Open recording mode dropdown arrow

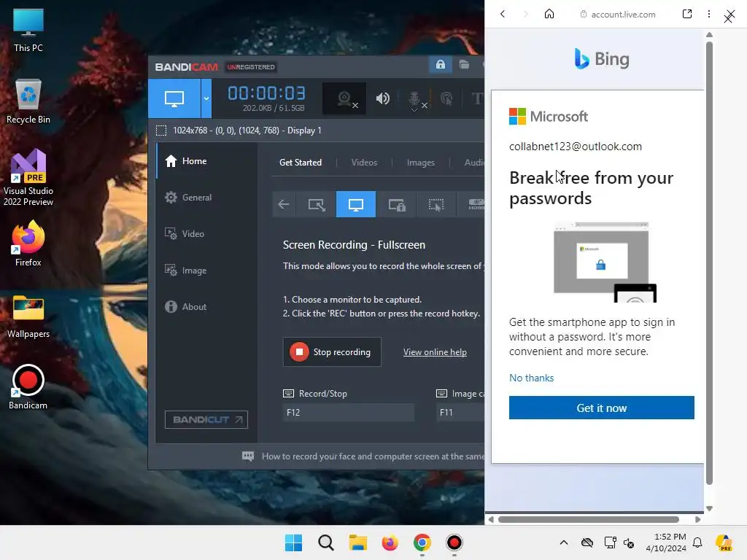206,98
